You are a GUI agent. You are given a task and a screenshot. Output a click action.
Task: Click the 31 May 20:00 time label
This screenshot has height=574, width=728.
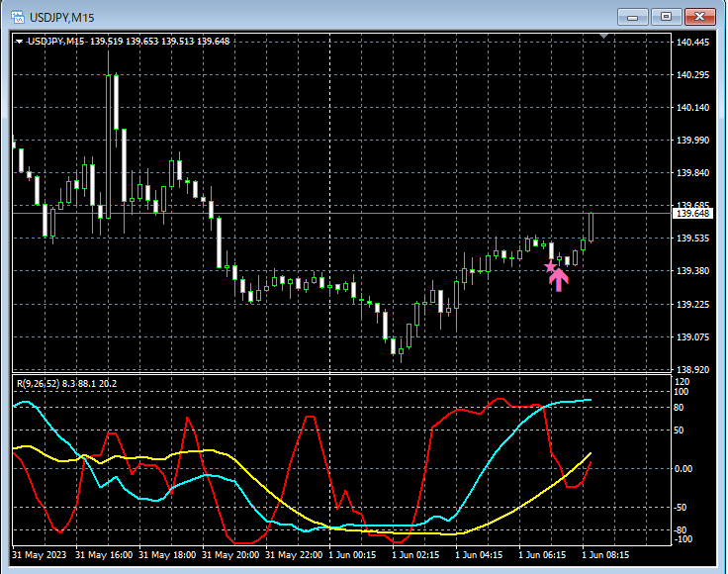point(230,555)
